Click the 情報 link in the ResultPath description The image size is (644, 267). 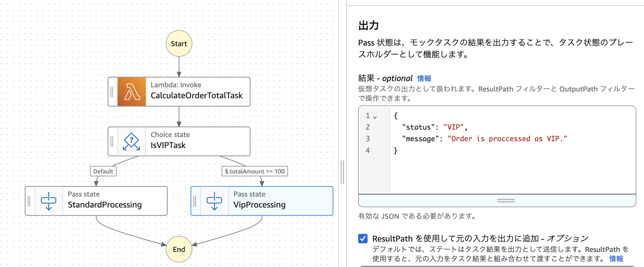tap(616, 259)
